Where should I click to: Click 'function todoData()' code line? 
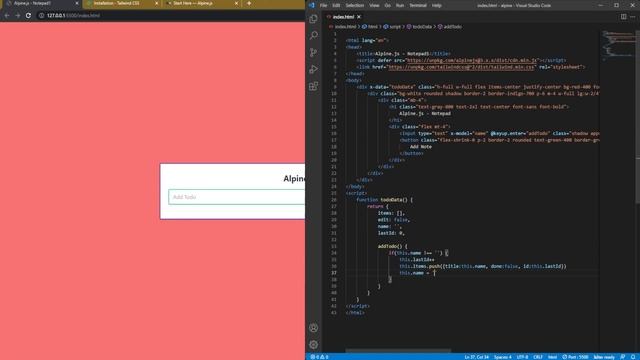pos(384,200)
